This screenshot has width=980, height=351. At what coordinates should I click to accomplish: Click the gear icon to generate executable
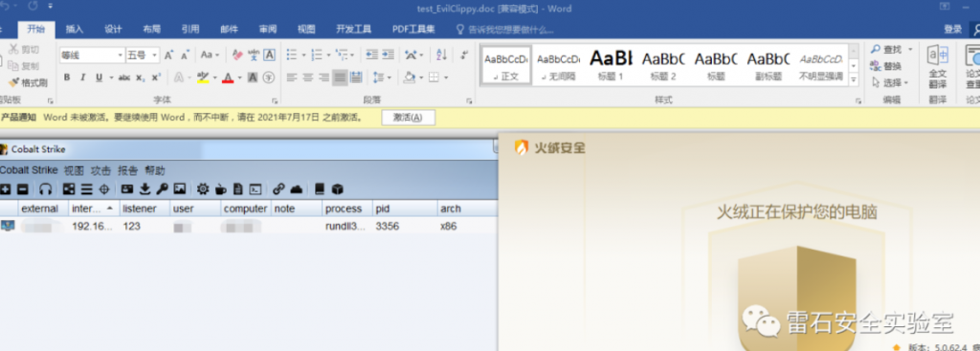click(203, 188)
